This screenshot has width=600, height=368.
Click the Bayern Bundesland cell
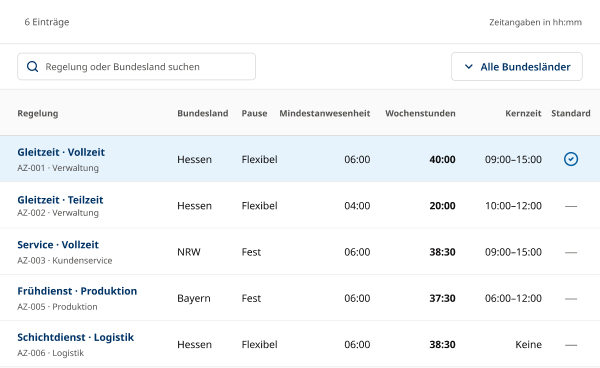(194, 298)
